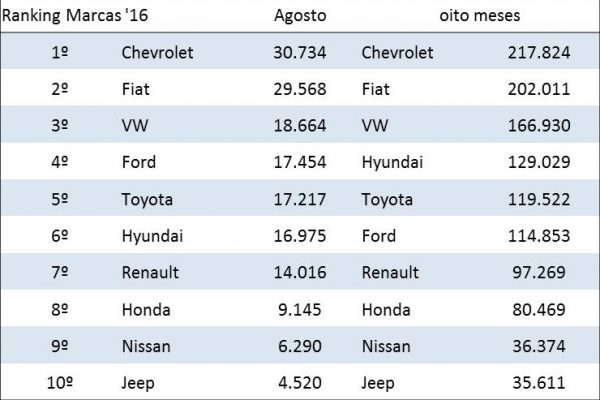Select Ford's August value 17.454
Viewport: 600px width, 400px height.
(x=300, y=162)
